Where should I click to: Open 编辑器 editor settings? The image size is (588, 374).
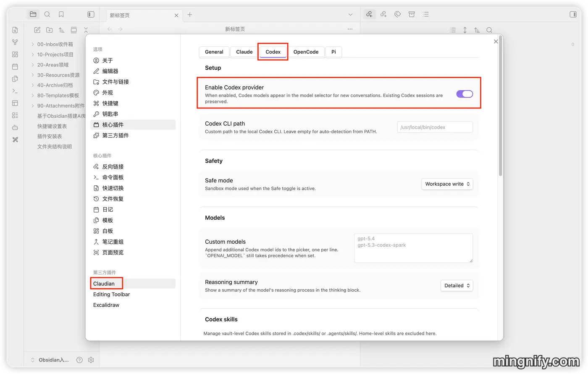click(x=133, y=71)
